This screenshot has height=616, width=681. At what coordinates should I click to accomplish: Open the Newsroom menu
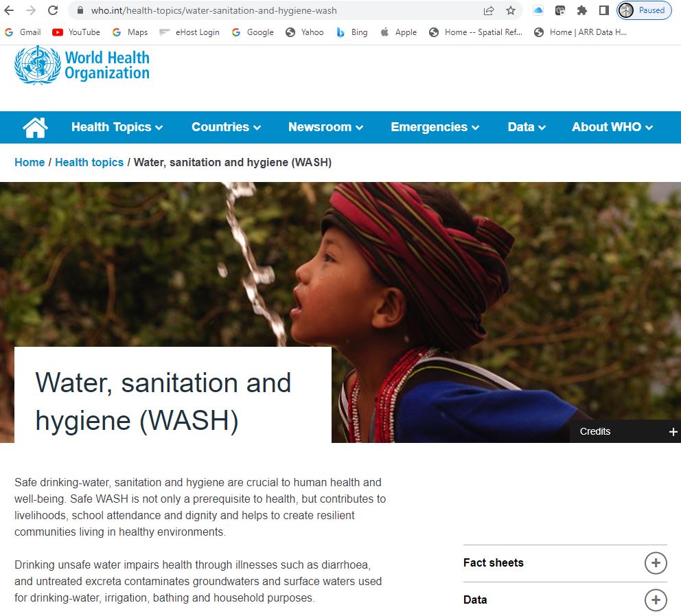coord(325,127)
